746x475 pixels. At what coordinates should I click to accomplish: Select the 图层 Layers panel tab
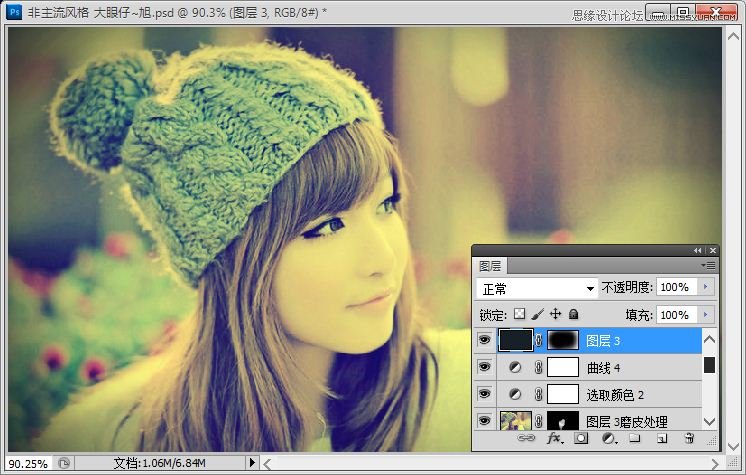coord(490,266)
